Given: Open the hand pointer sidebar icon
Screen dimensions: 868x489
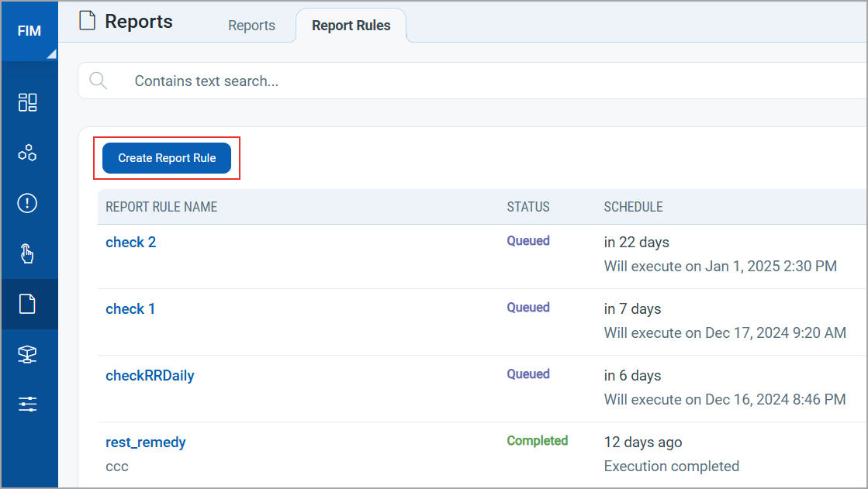Looking at the screenshot, I should pos(27,253).
